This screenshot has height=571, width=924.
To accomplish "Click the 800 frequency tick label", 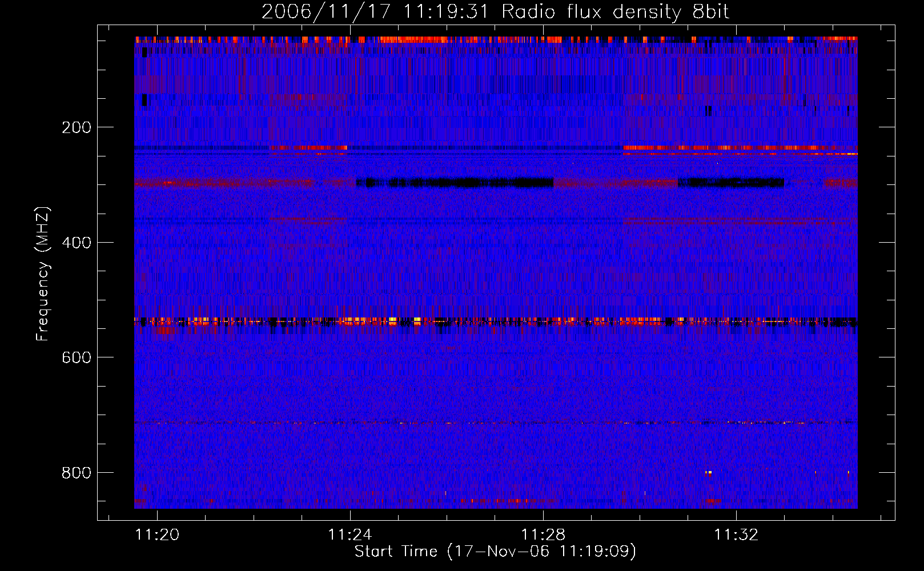I will click(77, 473).
